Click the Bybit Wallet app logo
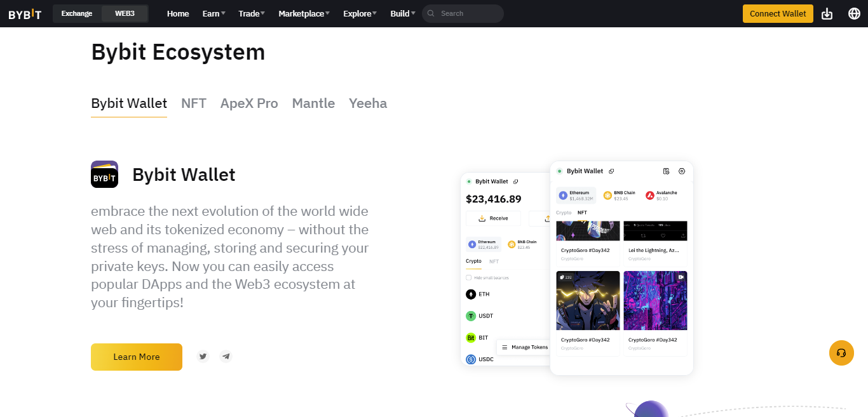 [x=104, y=174]
